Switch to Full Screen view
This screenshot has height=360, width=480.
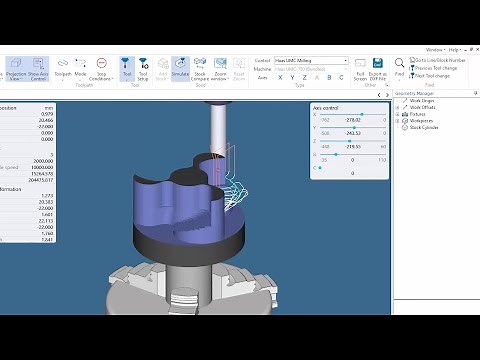[x=360, y=69]
